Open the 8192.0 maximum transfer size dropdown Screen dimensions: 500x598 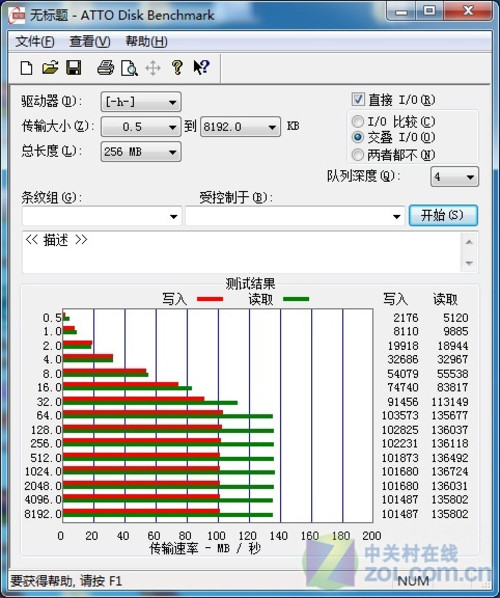pos(240,127)
